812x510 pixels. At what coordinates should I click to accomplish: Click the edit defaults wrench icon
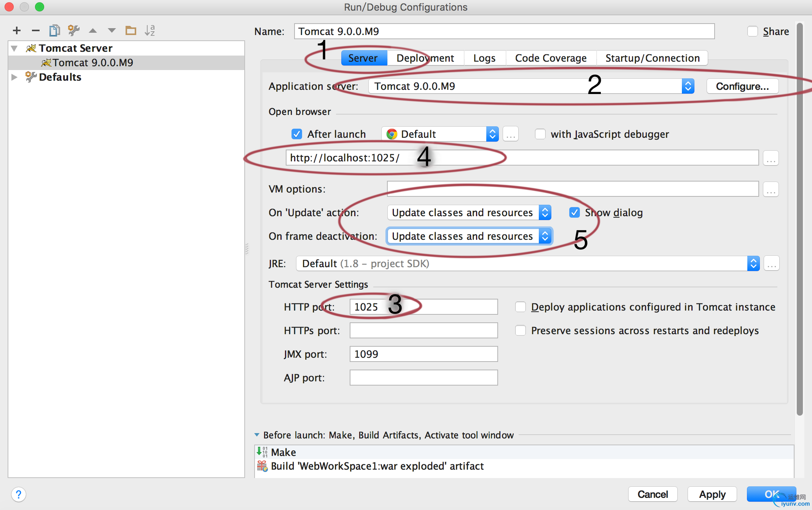[73, 30]
